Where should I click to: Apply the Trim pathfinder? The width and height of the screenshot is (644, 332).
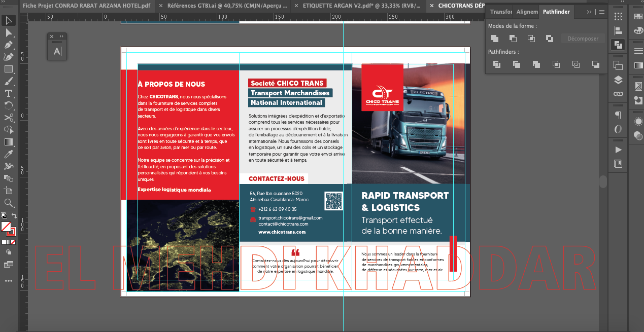coord(517,64)
